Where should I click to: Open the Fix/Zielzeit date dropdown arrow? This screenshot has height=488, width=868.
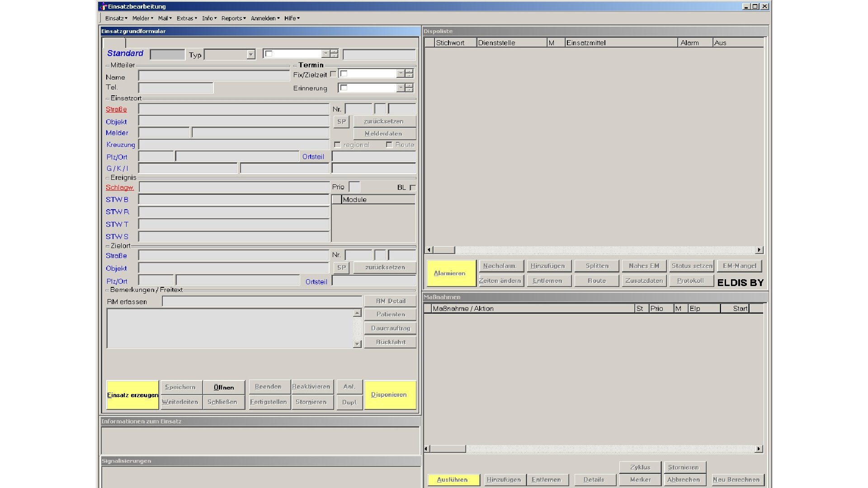click(x=400, y=73)
